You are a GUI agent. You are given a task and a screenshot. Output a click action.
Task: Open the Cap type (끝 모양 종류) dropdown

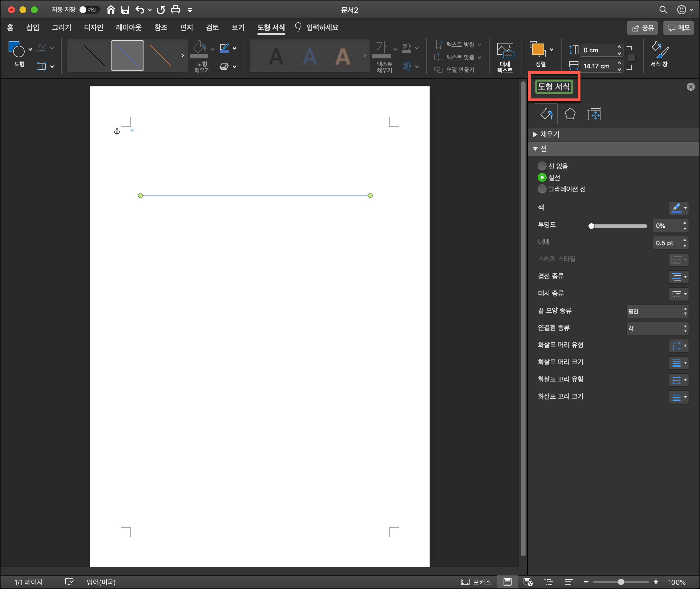657,311
